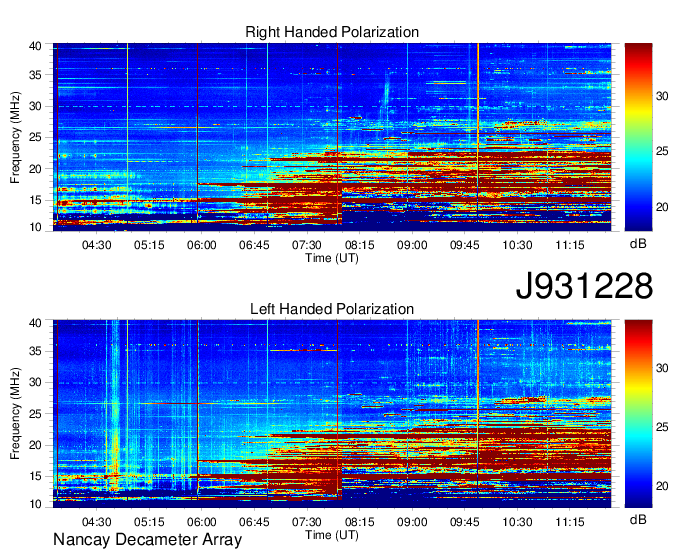Click time tick "11:15" on Left Handed plot

click(570, 522)
